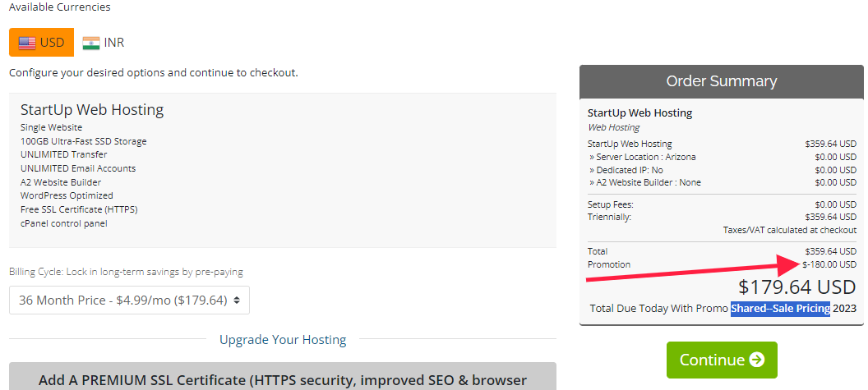Click the green Continue button
The width and height of the screenshot is (868, 390).
(722, 360)
